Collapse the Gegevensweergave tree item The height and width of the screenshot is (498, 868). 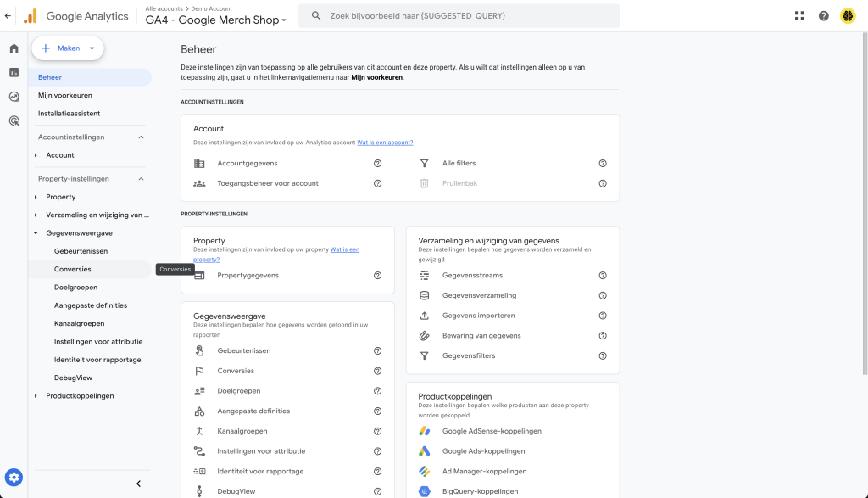pyautogui.click(x=36, y=233)
